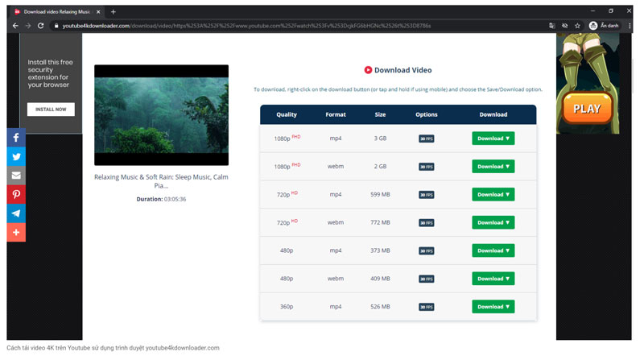Click the PLAY button in game ad
Image resolution: width=644 pixels, height=360 pixels.
coord(587,109)
